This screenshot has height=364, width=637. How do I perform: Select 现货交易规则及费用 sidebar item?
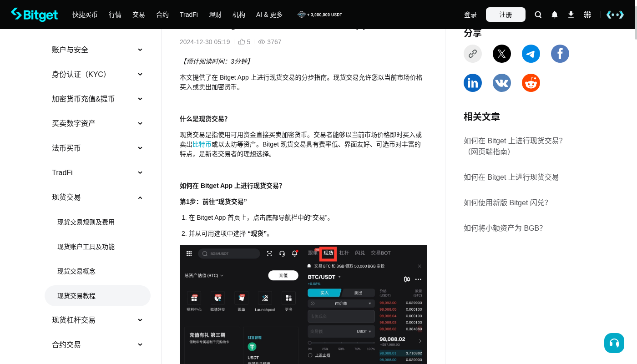(x=97, y=222)
